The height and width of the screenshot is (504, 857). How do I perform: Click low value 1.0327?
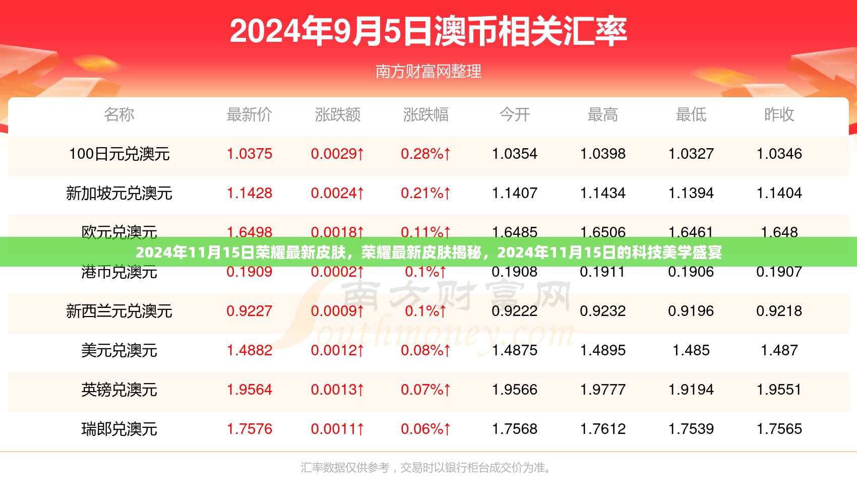691,154
